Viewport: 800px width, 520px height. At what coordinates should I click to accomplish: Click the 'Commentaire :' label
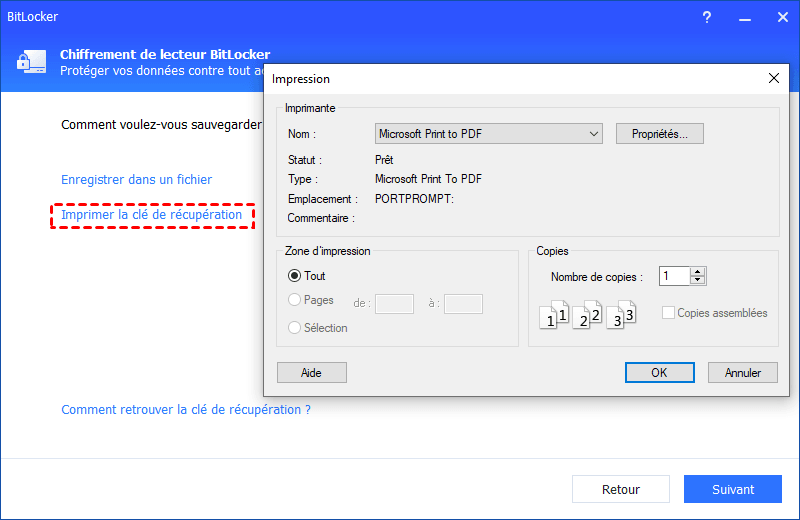[321, 218]
